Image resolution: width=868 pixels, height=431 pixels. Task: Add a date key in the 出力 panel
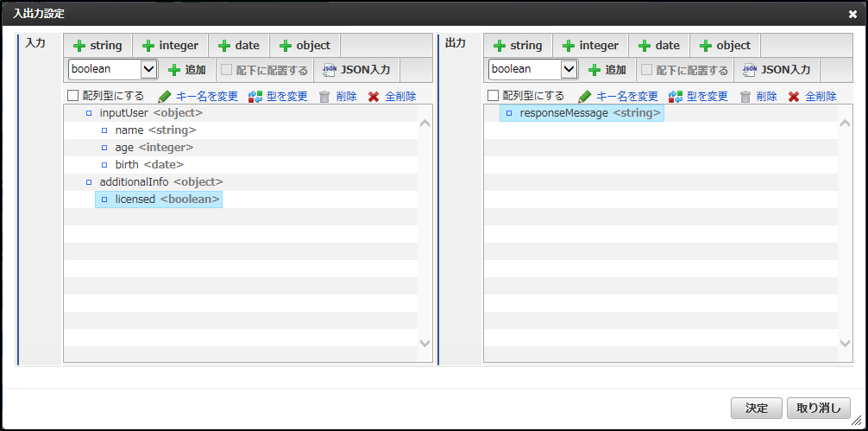[658, 46]
